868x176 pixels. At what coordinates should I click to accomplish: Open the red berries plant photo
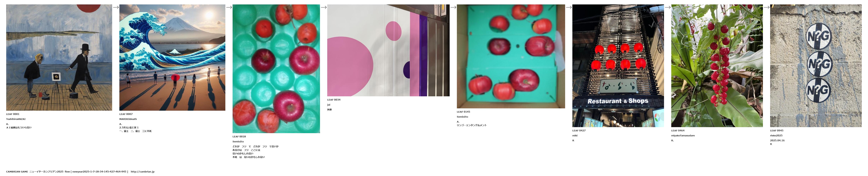click(717, 66)
